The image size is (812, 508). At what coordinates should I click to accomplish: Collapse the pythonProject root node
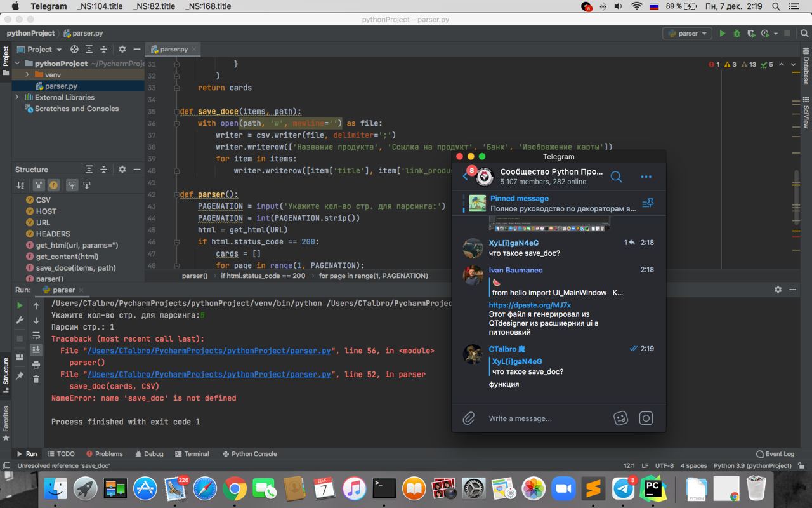(17, 63)
